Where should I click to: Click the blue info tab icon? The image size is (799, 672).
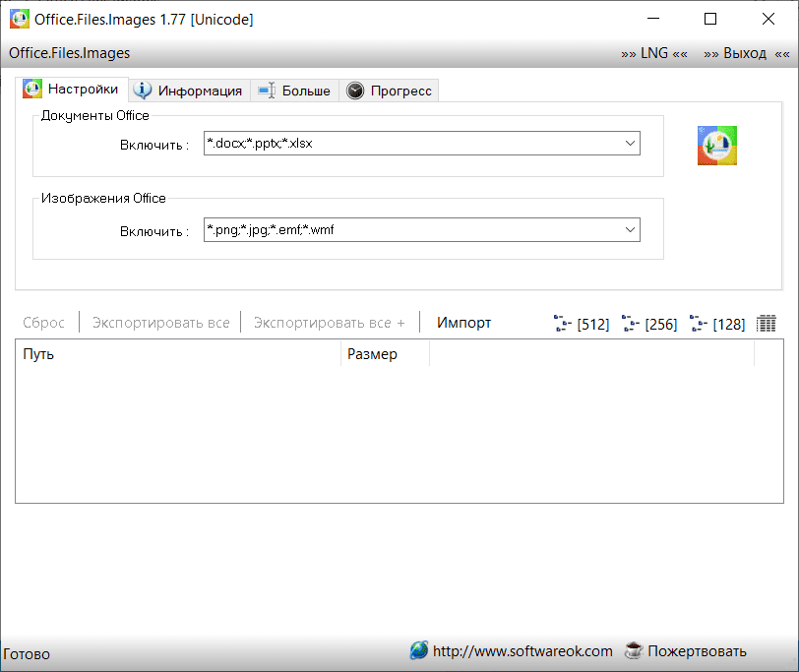[142, 91]
